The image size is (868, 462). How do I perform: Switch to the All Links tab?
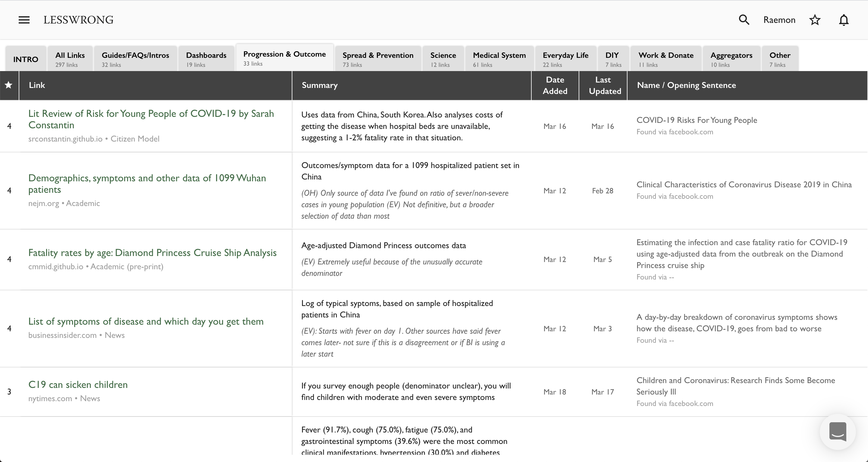[x=70, y=59]
